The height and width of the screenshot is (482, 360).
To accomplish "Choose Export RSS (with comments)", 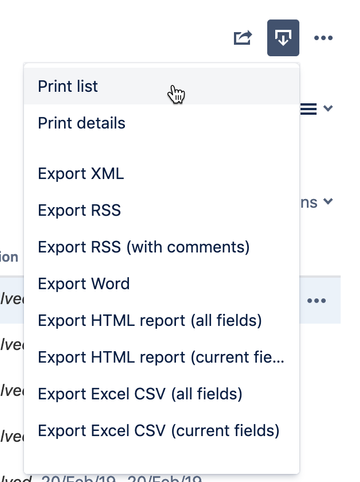I will point(162,247).
